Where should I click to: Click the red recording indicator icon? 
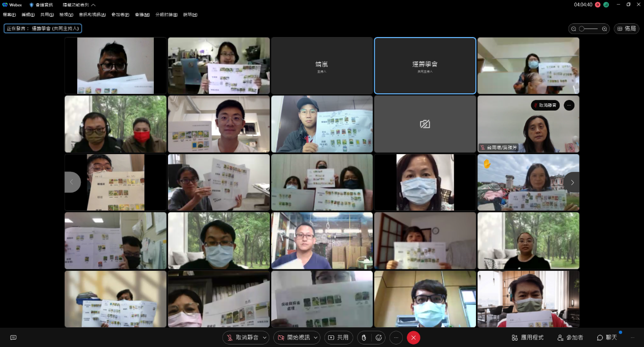pyautogui.click(x=598, y=5)
